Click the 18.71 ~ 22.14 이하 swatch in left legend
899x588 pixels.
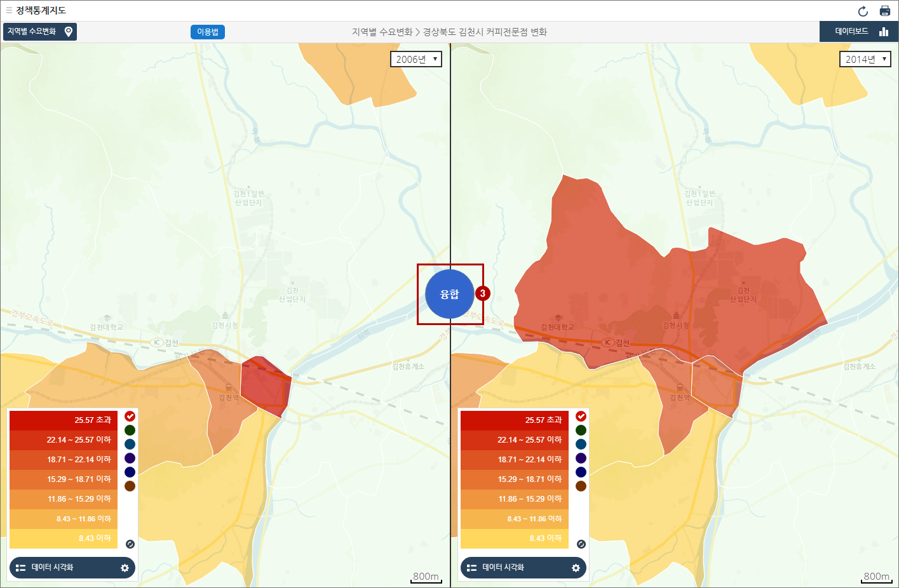pyautogui.click(x=64, y=460)
